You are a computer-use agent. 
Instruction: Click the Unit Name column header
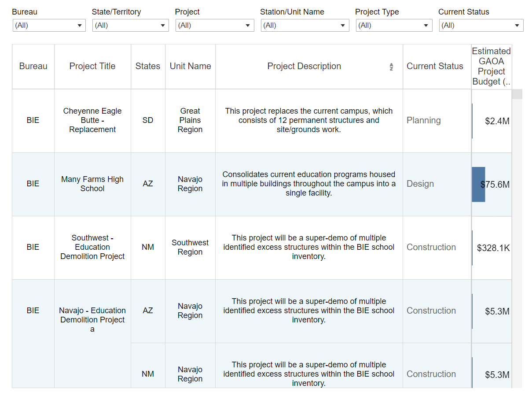tap(190, 66)
